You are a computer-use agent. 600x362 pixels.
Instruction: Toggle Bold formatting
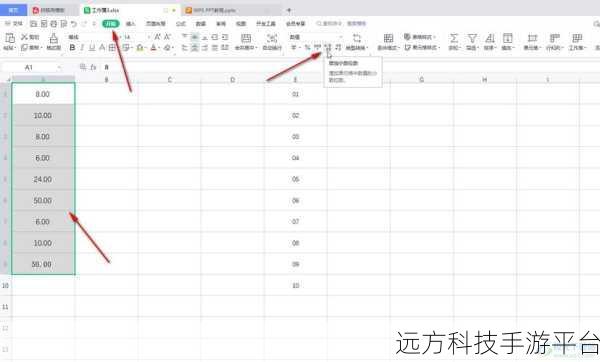pyautogui.click(x=72, y=47)
